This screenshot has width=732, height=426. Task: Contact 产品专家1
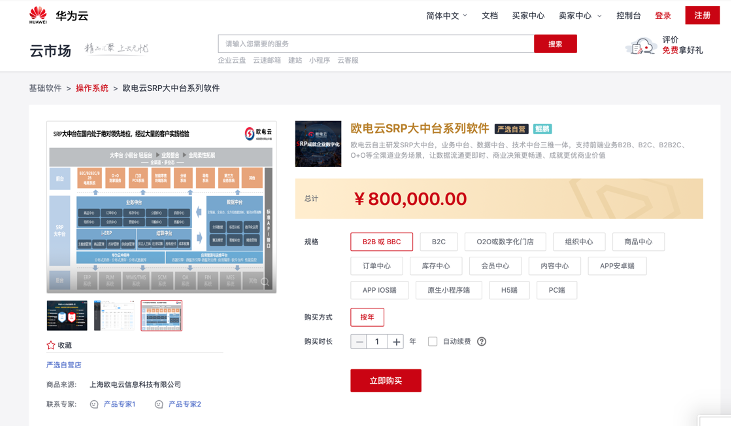[x=120, y=404]
